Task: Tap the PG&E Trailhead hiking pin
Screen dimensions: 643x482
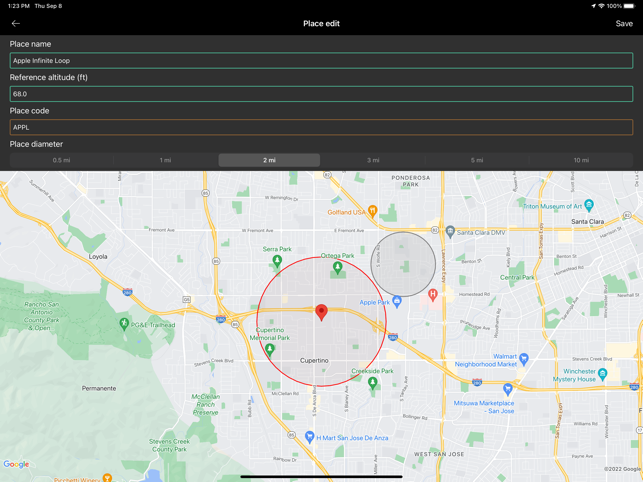Action: [x=124, y=324]
